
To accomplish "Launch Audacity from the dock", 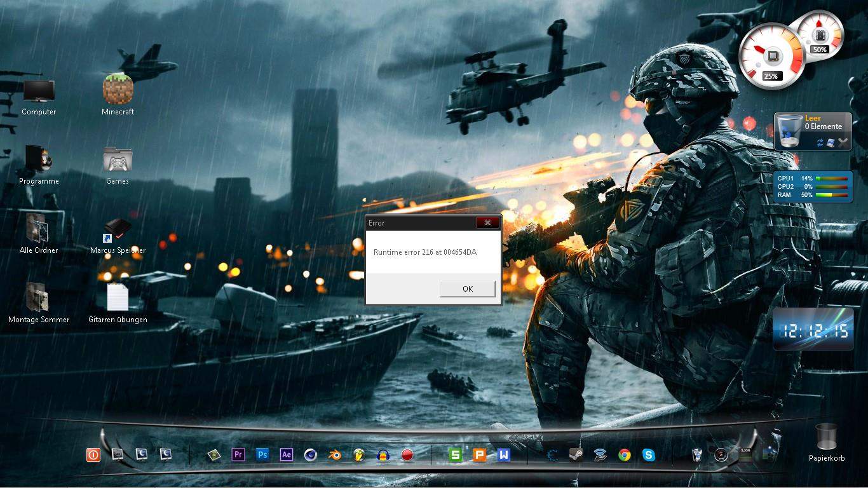I will click(x=383, y=454).
